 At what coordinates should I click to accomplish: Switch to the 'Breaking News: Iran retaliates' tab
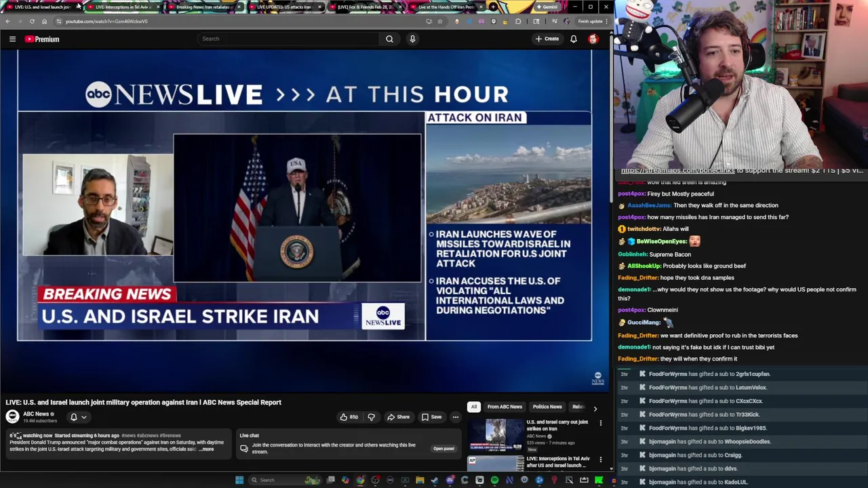(x=203, y=7)
